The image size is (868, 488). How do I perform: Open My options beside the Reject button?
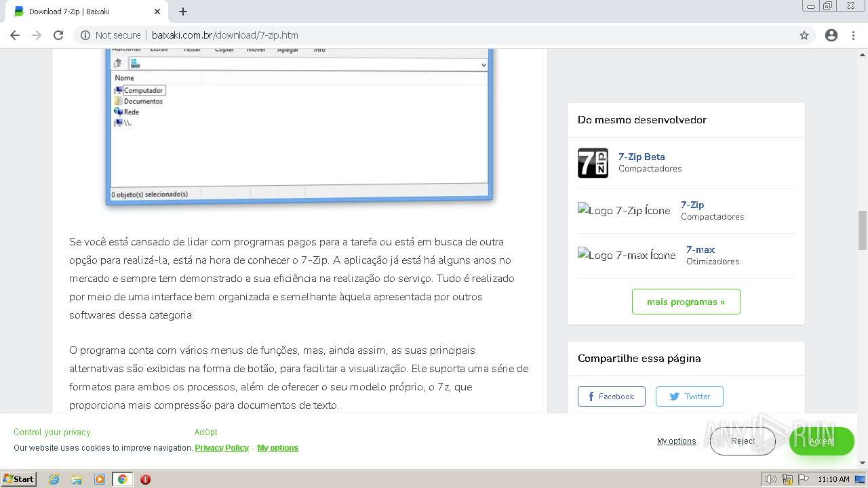[x=676, y=441]
